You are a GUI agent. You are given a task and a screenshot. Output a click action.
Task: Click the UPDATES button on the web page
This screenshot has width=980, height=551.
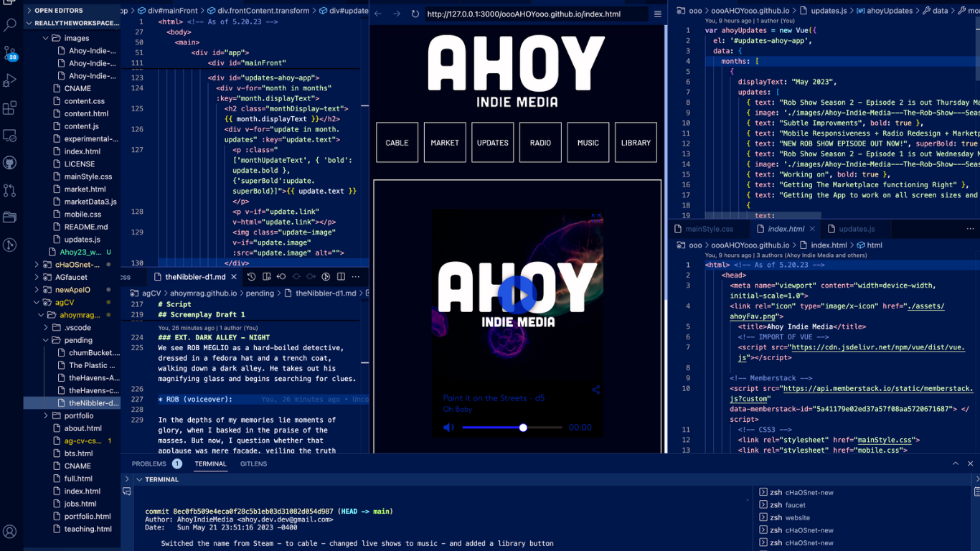click(492, 143)
